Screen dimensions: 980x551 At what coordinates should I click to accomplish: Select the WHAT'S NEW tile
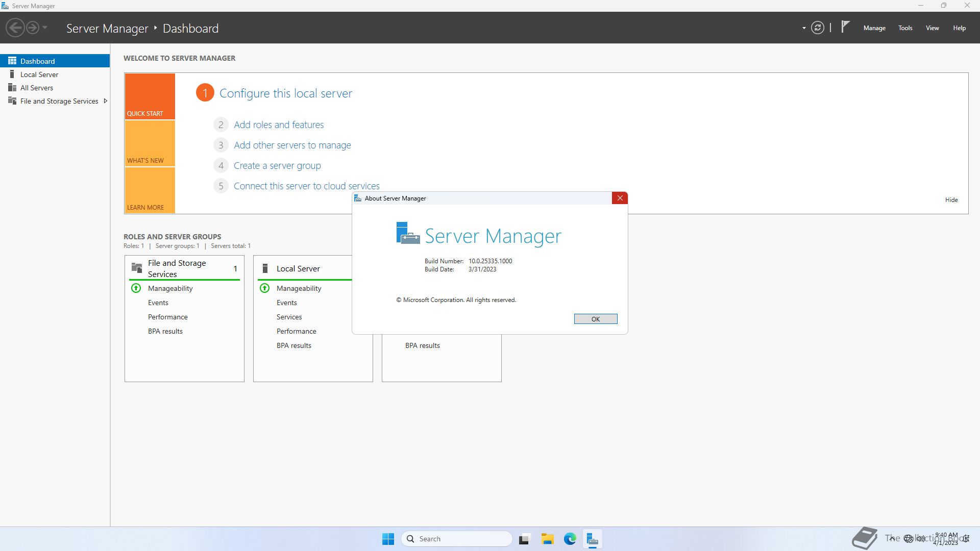click(150, 143)
